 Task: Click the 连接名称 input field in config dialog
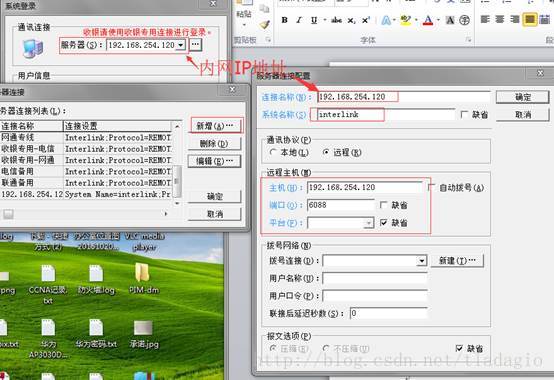tap(403, 97)
